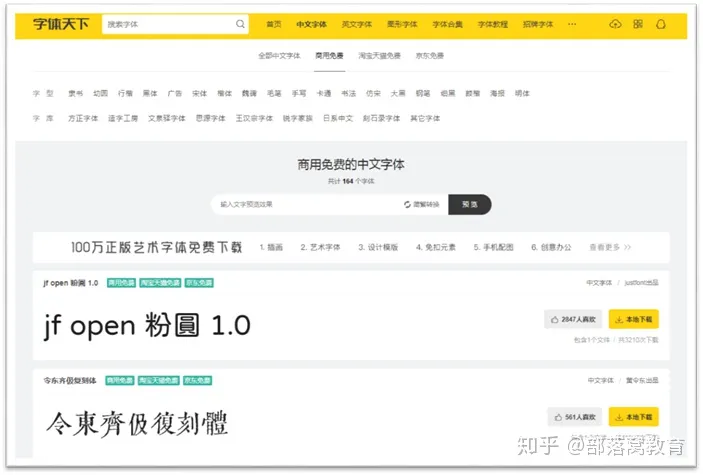Open 字体合集 navigation item
Image resolution: width=703 pixels, height=475 pixels.
click(x=447, y=24)
